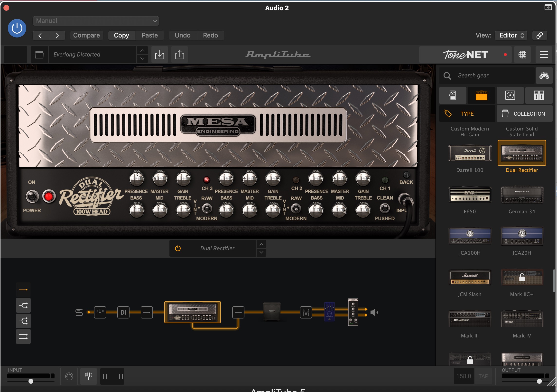The height and width of the screenshot is (392, 557).
Task: Open the ToneNET panel
Action: (465, 55)
